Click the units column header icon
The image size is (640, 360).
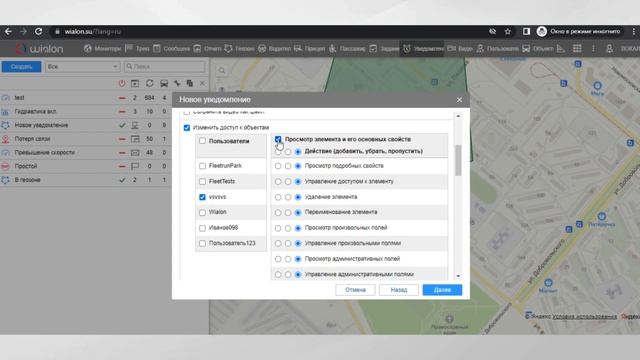[164, 83]
